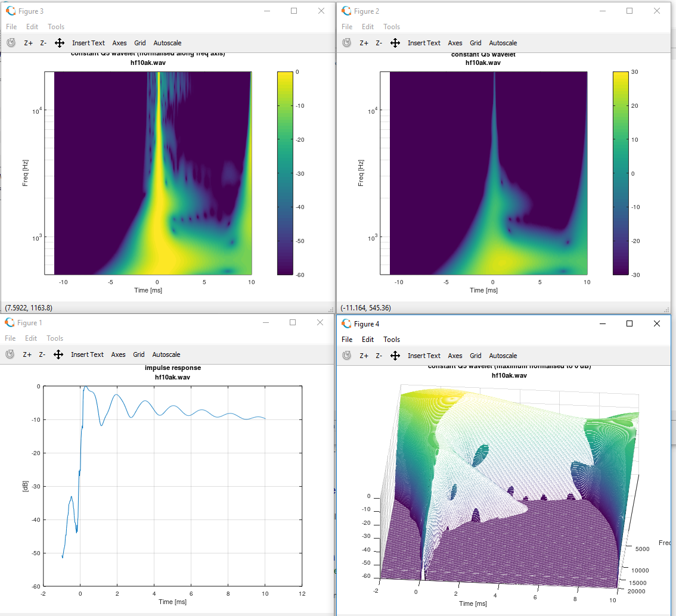Screen dimensions: 676x616
Task: Click the impulse response curve plot in Figure 1
Action: pyautogui.click(x=172, y=486)
